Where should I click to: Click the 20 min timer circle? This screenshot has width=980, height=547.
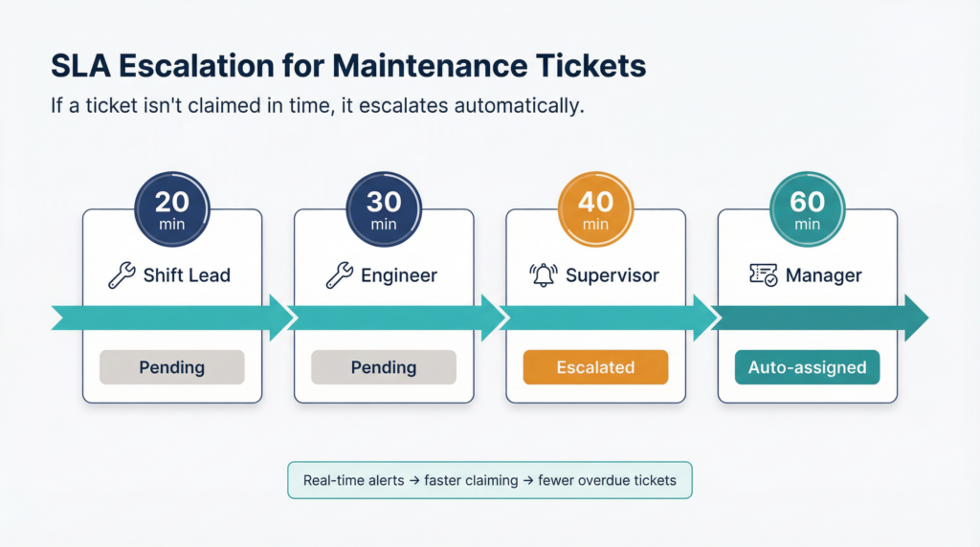pyautogui.click(x=172, y=209)
